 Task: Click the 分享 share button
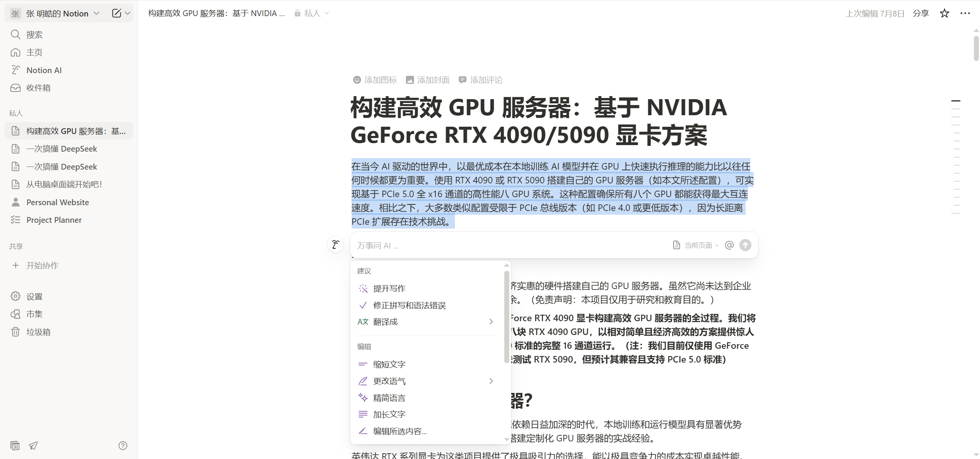tap(921, 13)
